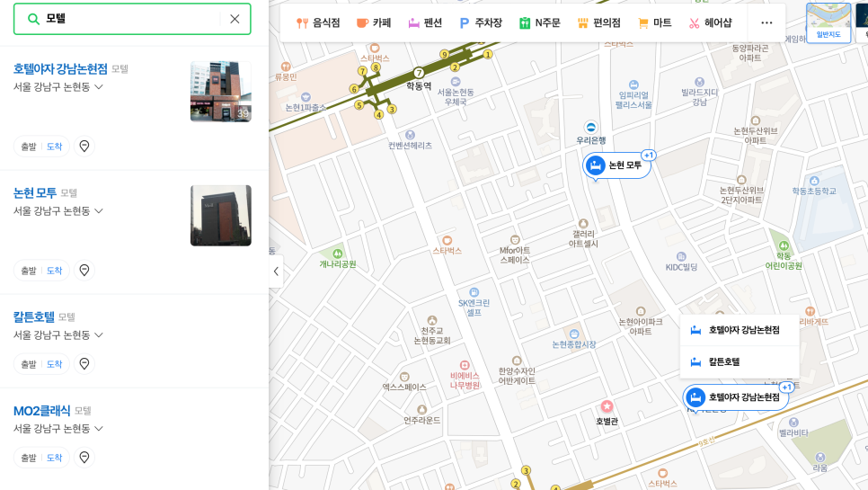Set MO2클래식 as 도착
Screen dimensions: 868x490
tap(54, 458)
